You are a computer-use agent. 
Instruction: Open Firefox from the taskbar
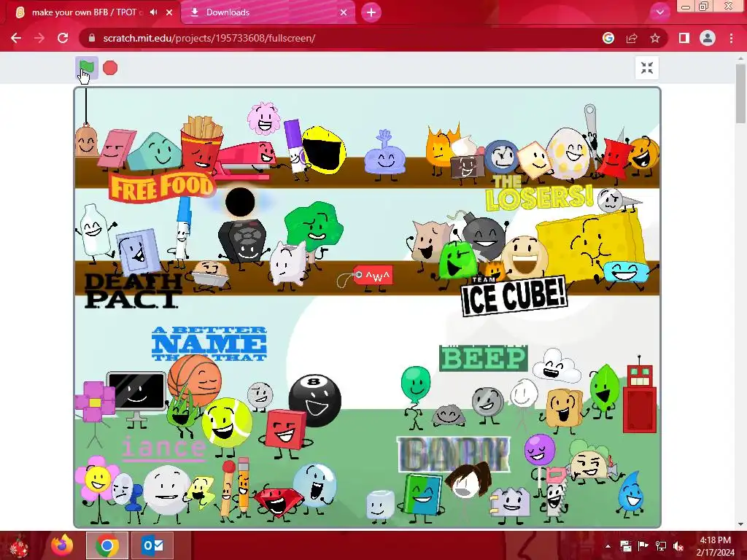pyautogui.click(x=62, y=545)
